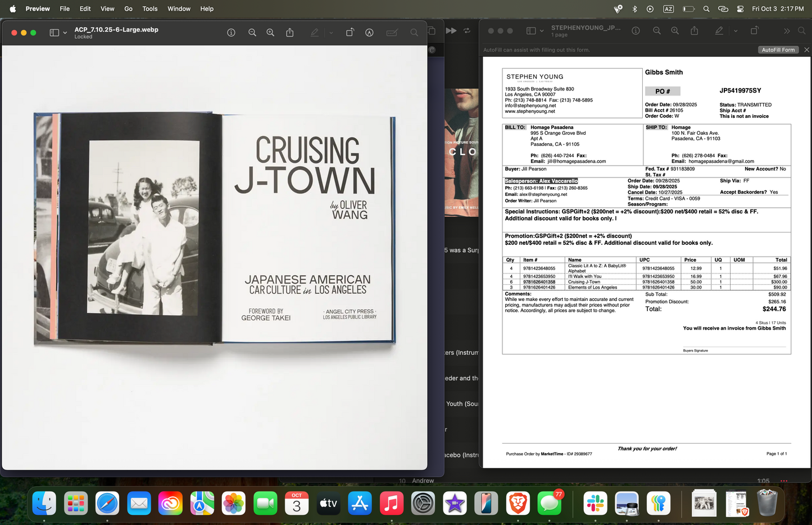Screen dimensions: 812x525
Task: Share the STEPHENYOUNG purchase order PDF
Action: pyautogui.click(x=695, y=31)
